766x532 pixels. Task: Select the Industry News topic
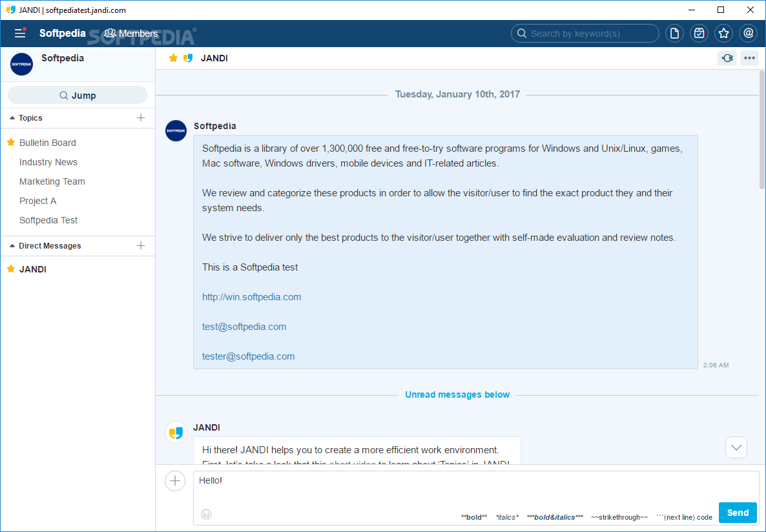[48, 162]
